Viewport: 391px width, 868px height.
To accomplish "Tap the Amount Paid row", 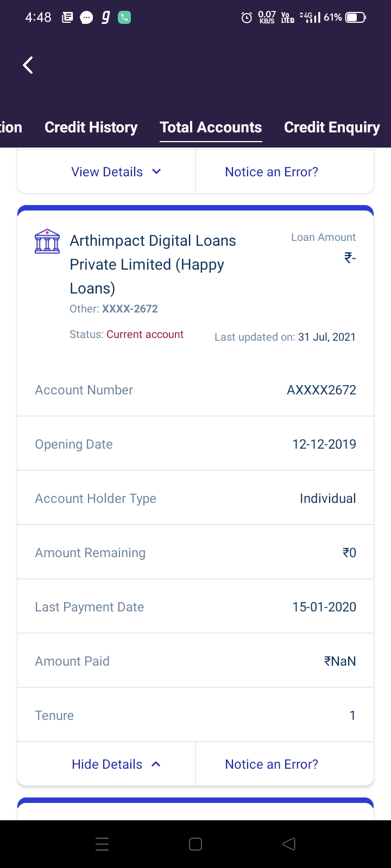I will [195, 661].
